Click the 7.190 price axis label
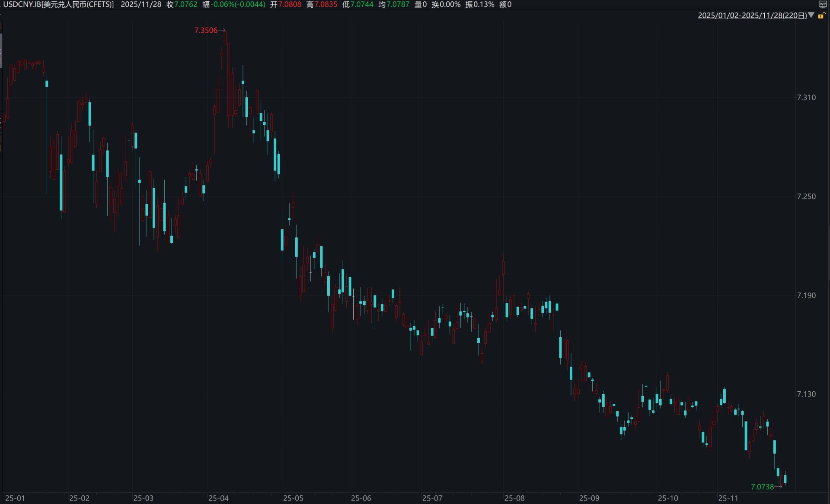The width and height of the screenshot is (830, 504). pos(806,295)
